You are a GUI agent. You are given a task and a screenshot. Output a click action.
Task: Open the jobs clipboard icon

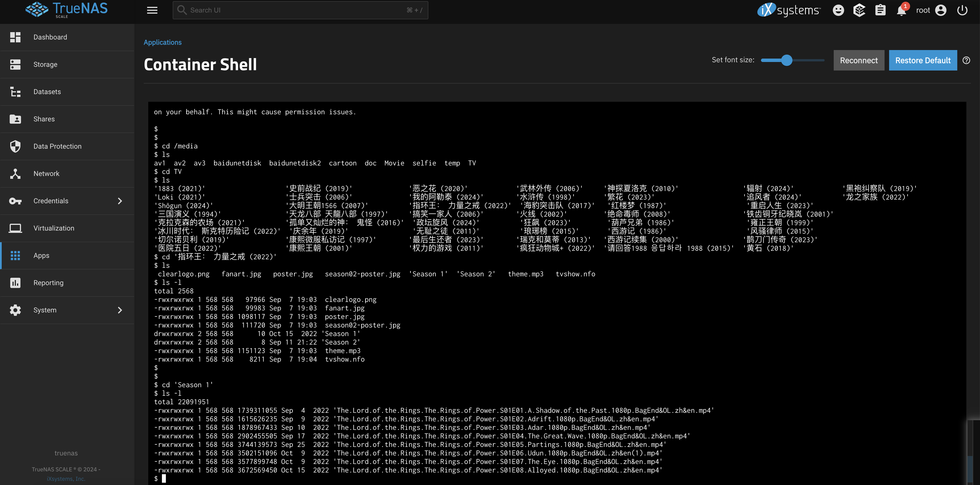(x=880, y=10)
